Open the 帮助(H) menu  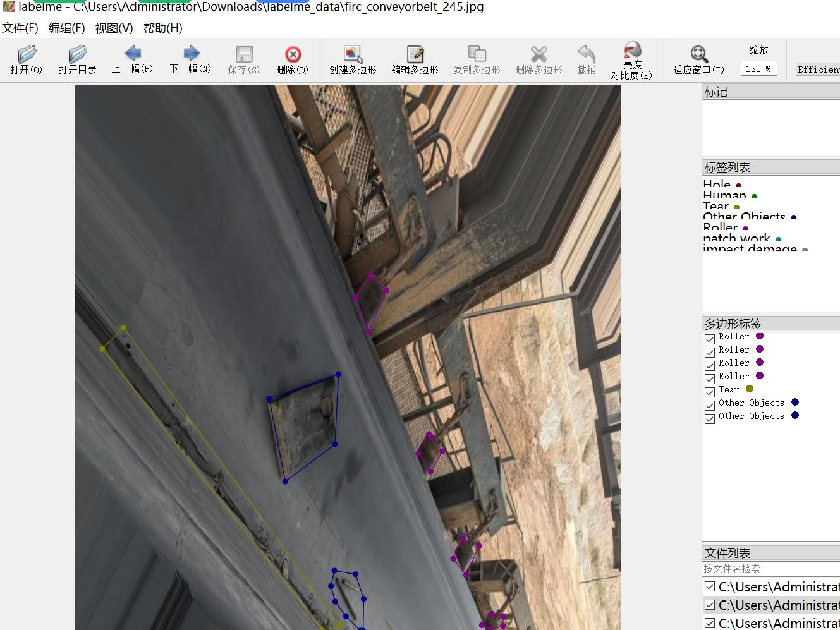click(162, 28)
